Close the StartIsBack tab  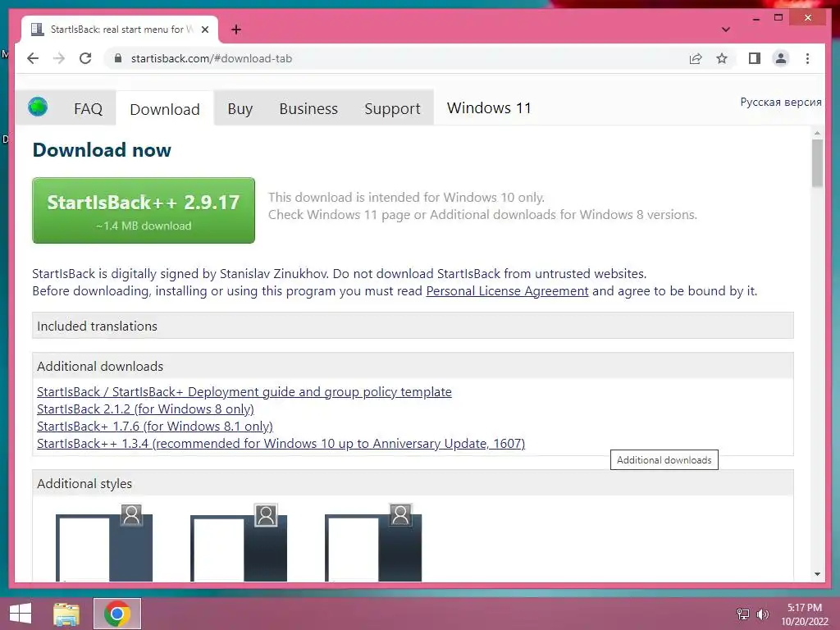[x=204, y=30]
